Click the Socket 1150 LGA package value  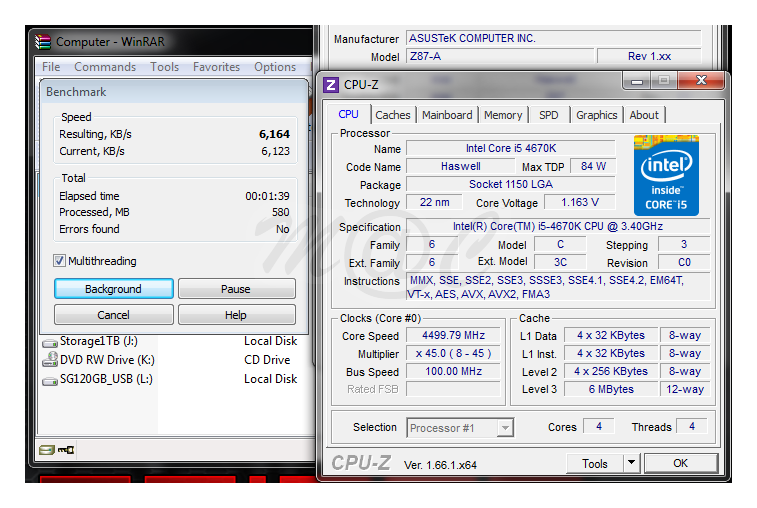coord(511,184)
